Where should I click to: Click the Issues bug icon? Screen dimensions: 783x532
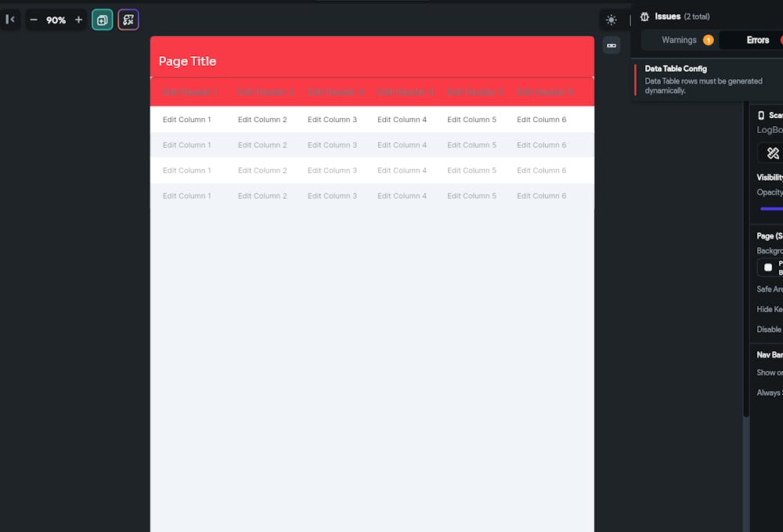(x=644, y=16)
